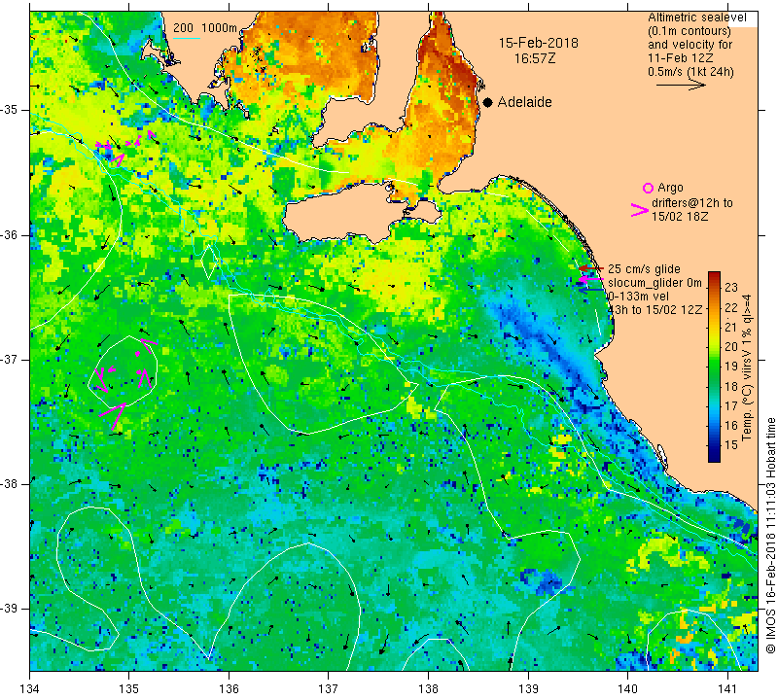Click the '(0.1m contours)' text

click(x=690, y=31)
